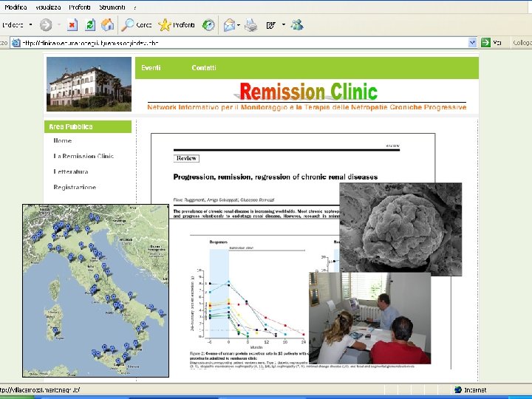532x399 pixels.
Task: Click inside the address bar URL field
Action: (245, 43)
